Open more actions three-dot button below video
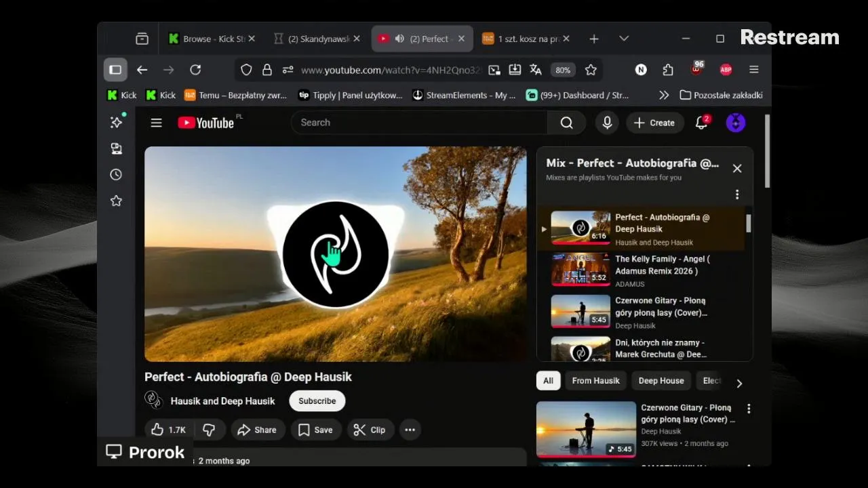The image size is (868, 488). (x=410, y=430)
